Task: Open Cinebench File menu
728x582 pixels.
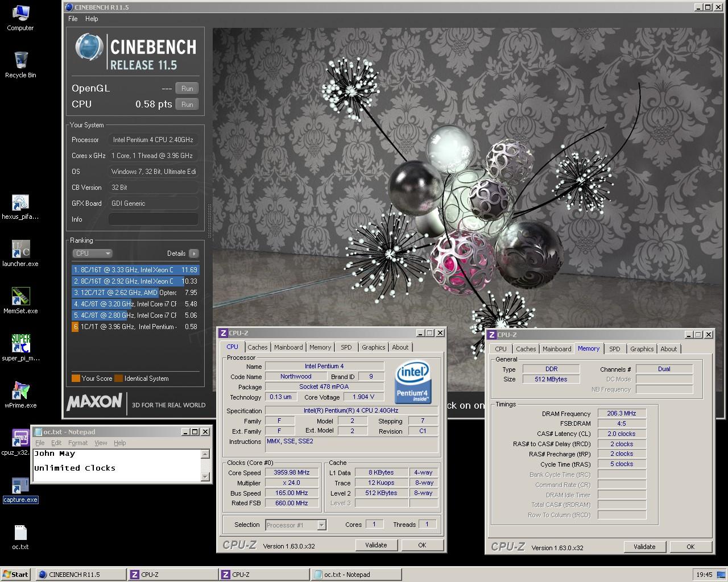Action: click(73, 19)
